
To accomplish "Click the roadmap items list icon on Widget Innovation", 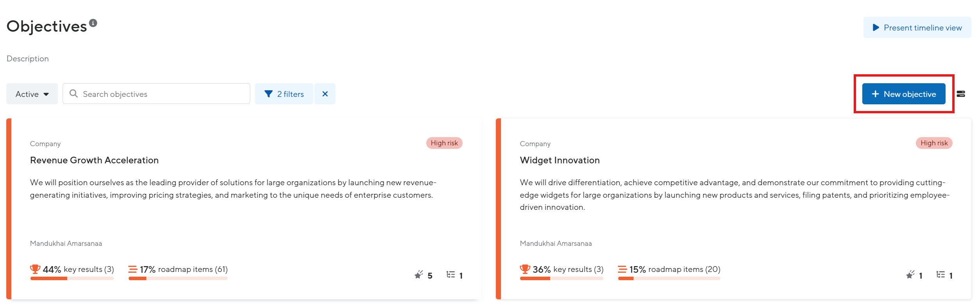I will (623, 269).
